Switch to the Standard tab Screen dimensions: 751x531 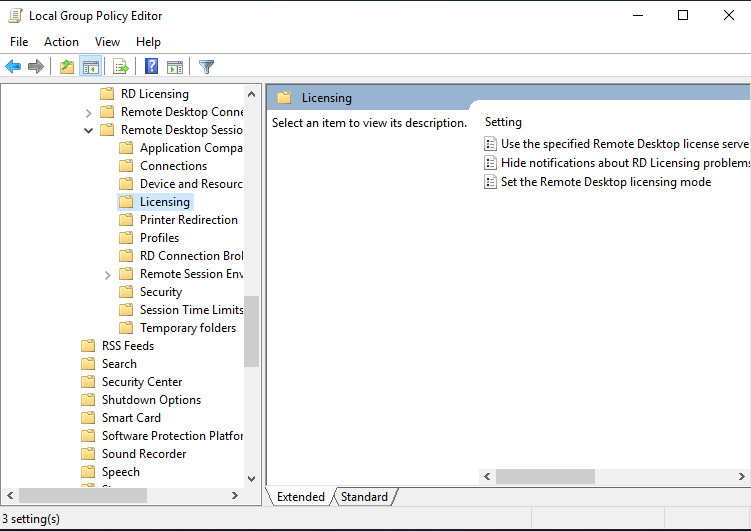(x=364, y=497)
